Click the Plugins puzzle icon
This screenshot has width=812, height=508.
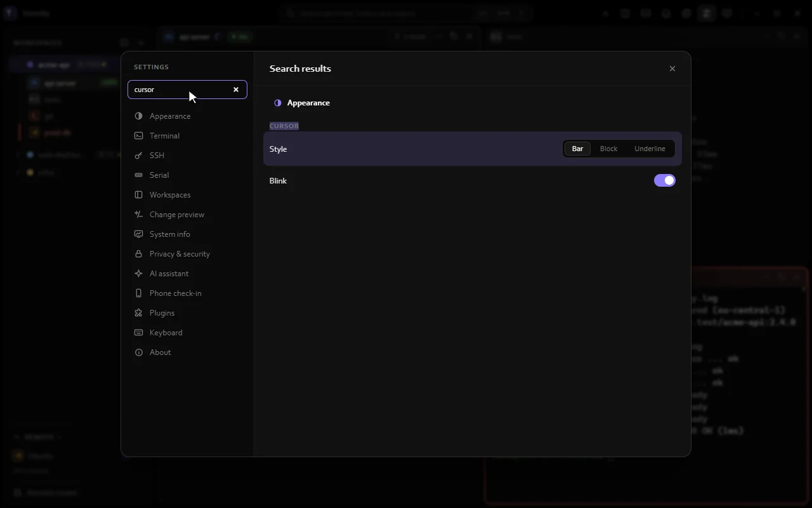[138, 313]
